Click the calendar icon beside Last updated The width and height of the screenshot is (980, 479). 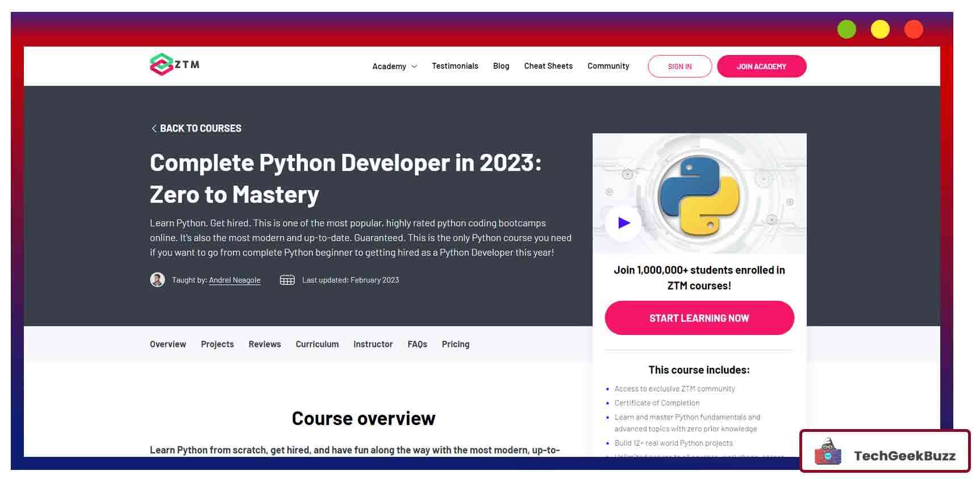click(x=287, y=280)
